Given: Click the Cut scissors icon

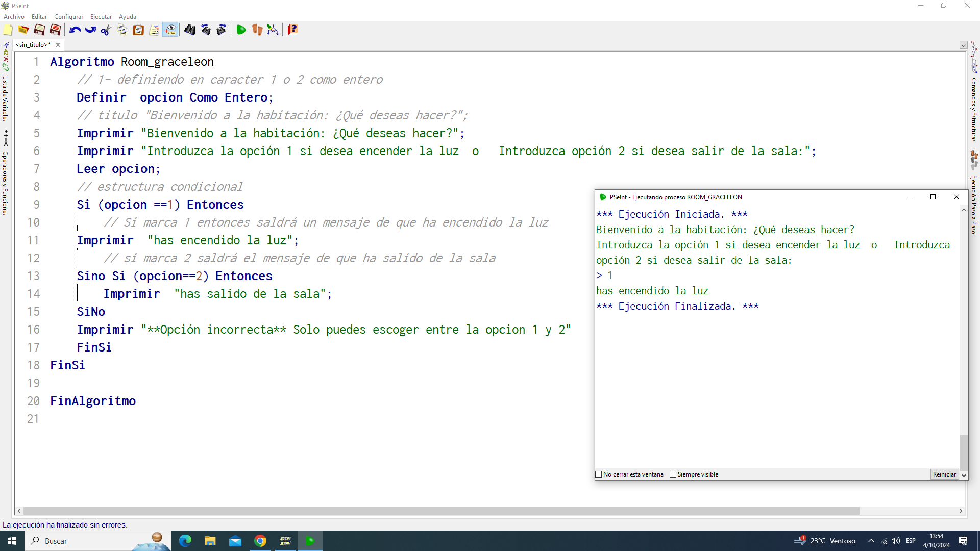Looking at the screenshot, I should 106,30.
